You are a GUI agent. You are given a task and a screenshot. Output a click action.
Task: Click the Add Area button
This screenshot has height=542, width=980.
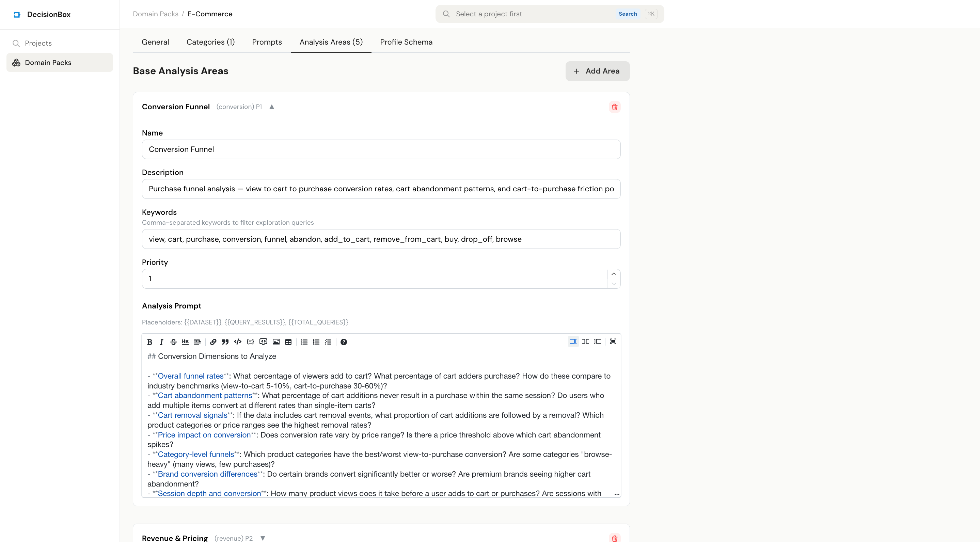pyautogui.click(x=597, y=71)
